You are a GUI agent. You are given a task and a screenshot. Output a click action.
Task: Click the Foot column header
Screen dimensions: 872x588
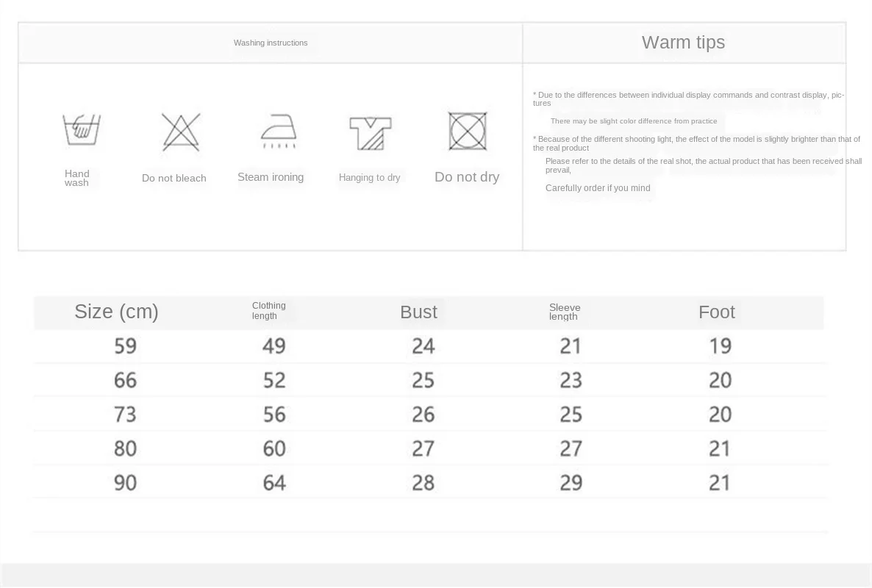(716, 312)
